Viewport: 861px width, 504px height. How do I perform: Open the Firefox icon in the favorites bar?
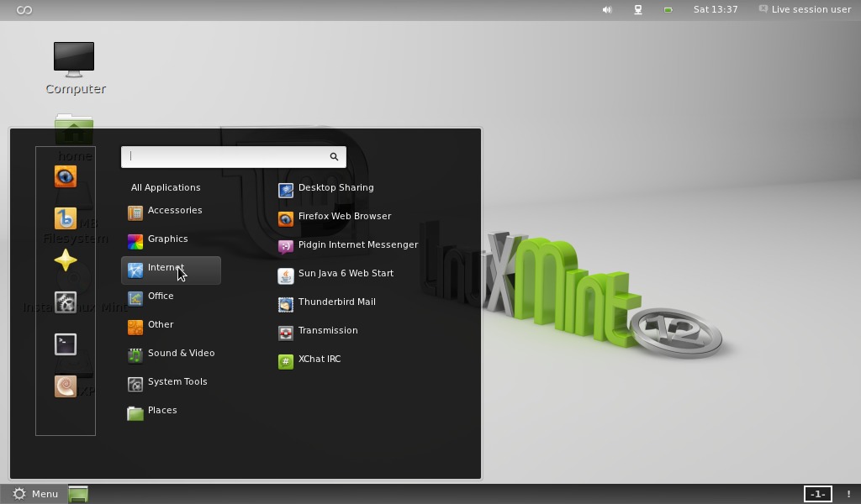pyautogui.click(x=66, y=176)
